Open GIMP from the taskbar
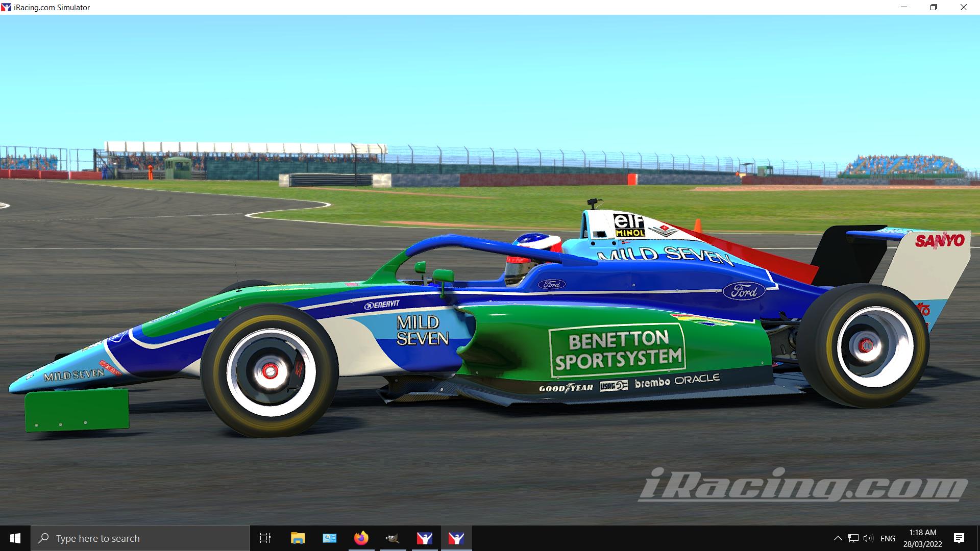980x551 pixels. coord(393,538)
